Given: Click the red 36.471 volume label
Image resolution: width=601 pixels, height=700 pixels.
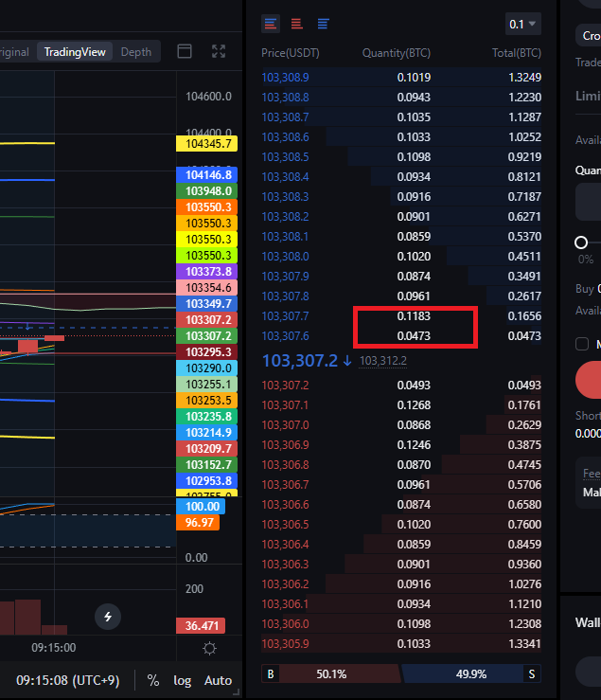Looking at the screenshot, I should (x=201, y=626).
